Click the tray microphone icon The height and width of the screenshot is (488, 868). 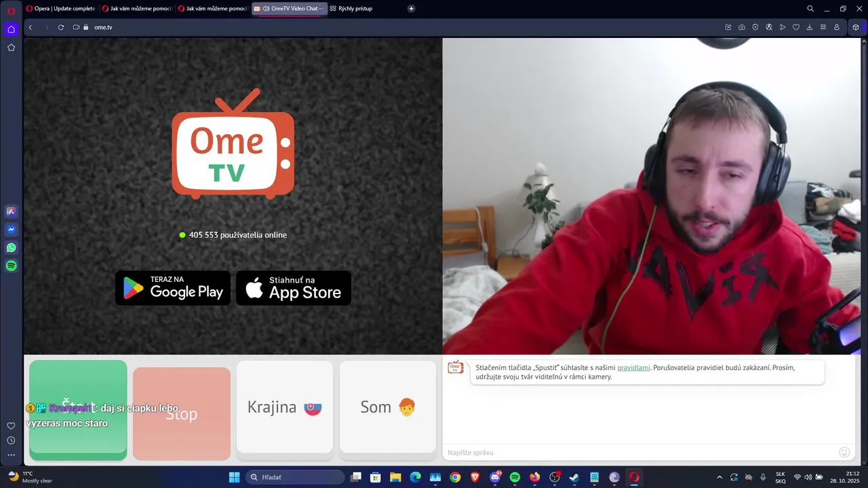click(x=764, y=477)
